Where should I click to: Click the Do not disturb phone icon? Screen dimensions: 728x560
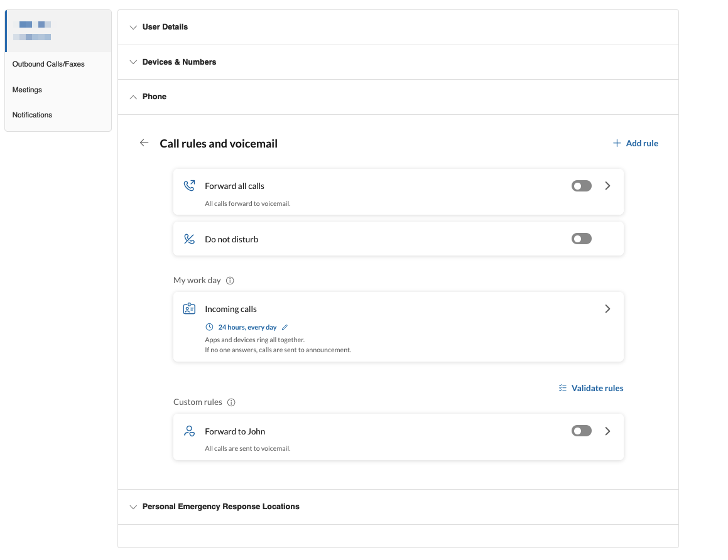coord(189,239)
